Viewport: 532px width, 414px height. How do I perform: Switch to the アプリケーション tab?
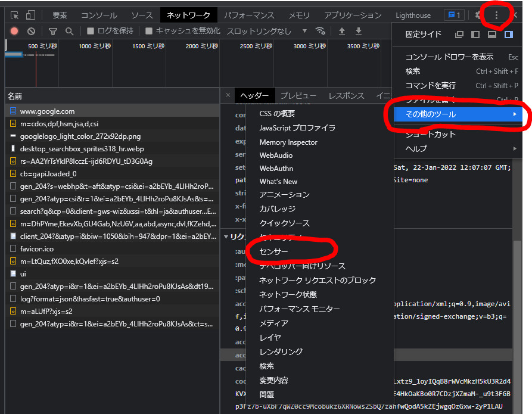[353, 15]
